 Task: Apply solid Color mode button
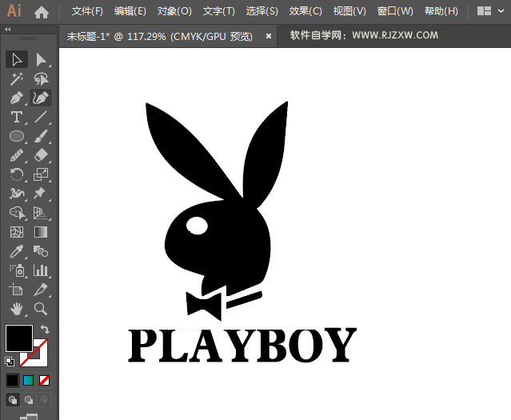(12, 380)
